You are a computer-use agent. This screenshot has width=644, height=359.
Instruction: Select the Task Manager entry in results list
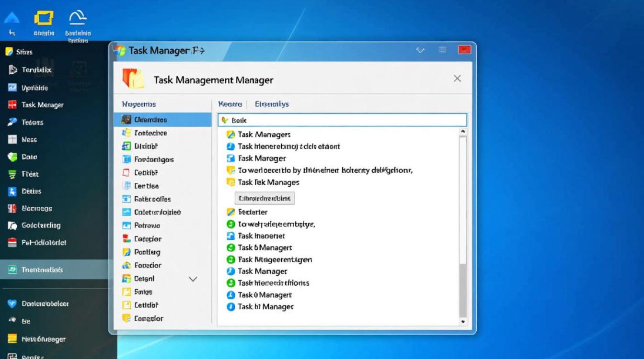262,271
